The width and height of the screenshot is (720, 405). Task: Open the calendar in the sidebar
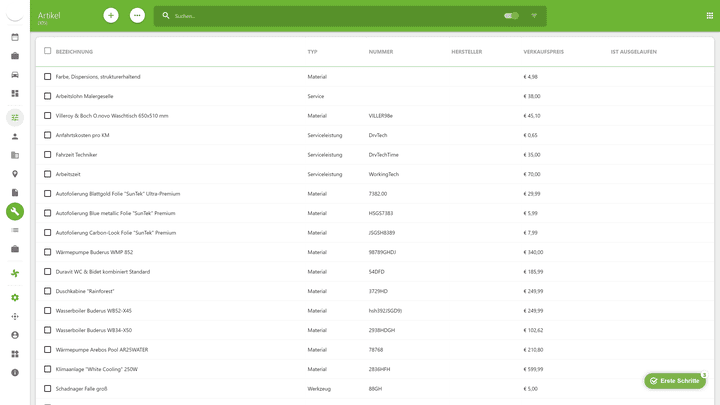pyautogui.click(x=15, y=37)
